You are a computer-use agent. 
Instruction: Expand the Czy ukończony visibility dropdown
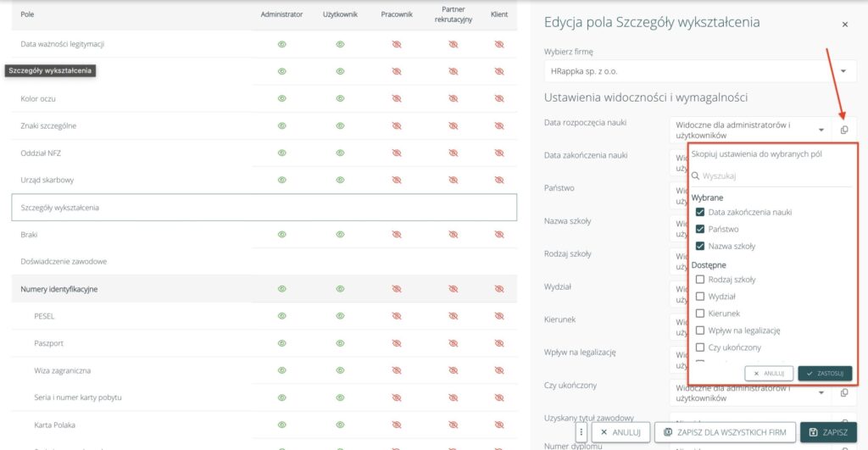pyautogui.click(x=821, y=392)
